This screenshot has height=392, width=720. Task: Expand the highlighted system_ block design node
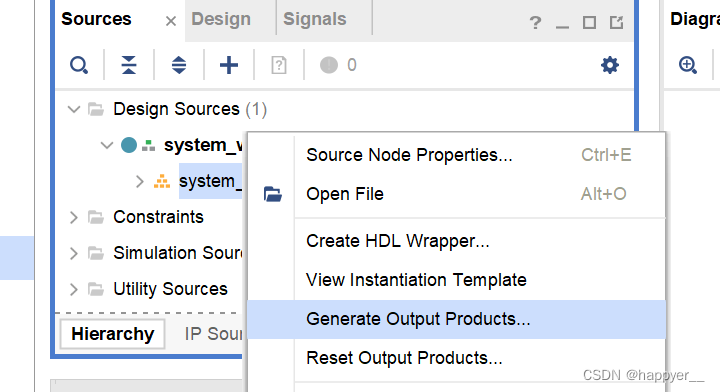[x=140, y=181]
